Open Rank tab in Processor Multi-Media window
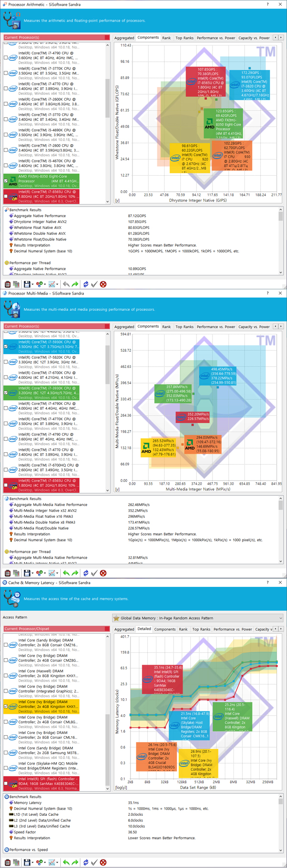The image size is (287, 868). point(166,327)
